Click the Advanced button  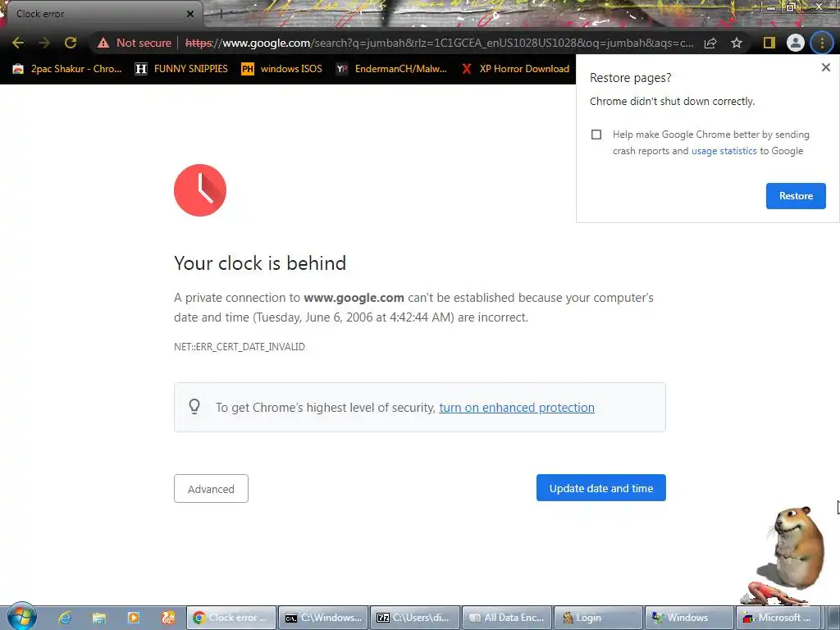tap(211, 489)
